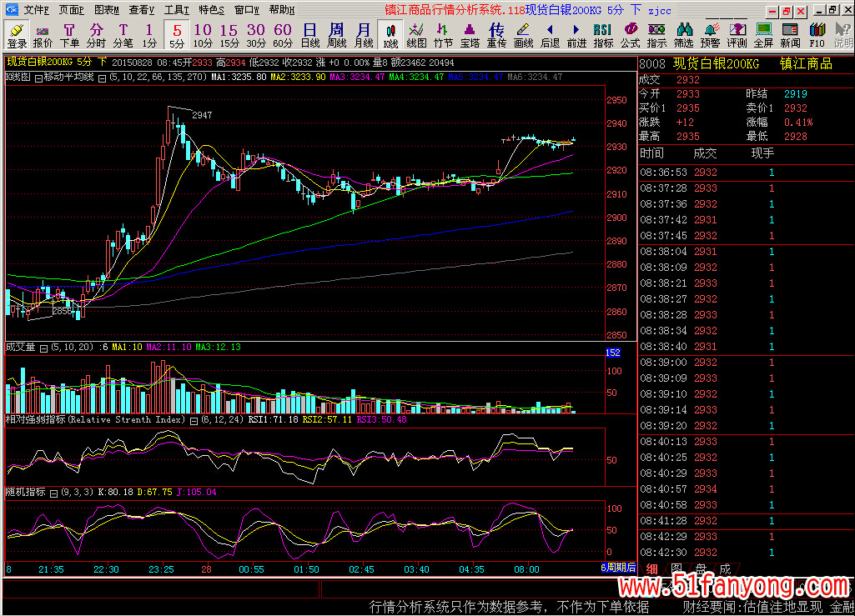Click the 买价1 value 2935

688,108
